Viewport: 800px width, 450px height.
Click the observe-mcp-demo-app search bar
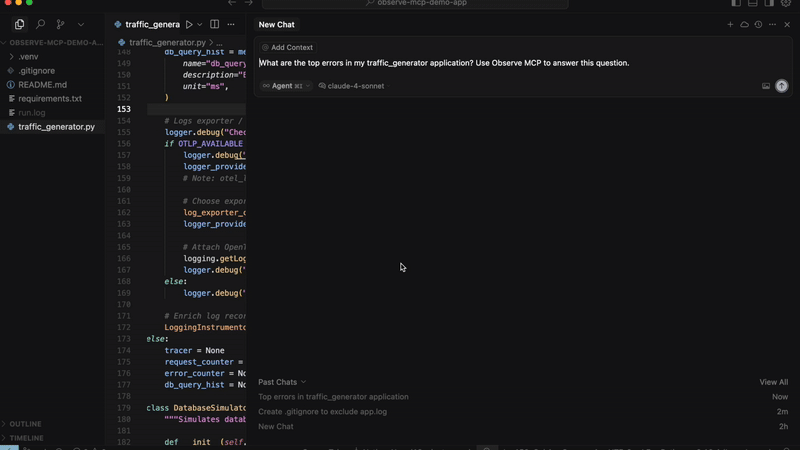pyautogui.click(x=415, y=4)
